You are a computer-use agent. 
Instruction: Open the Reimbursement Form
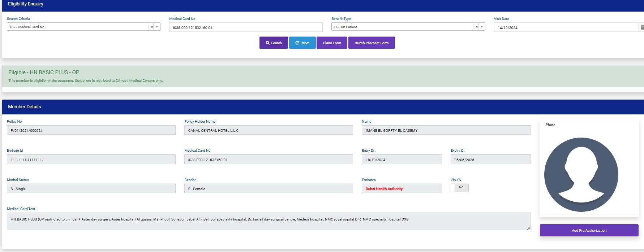point(372,43)
